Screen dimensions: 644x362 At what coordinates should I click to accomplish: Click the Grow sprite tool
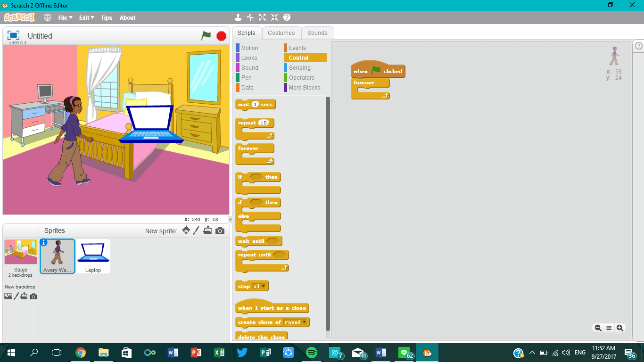pos(262,17)
